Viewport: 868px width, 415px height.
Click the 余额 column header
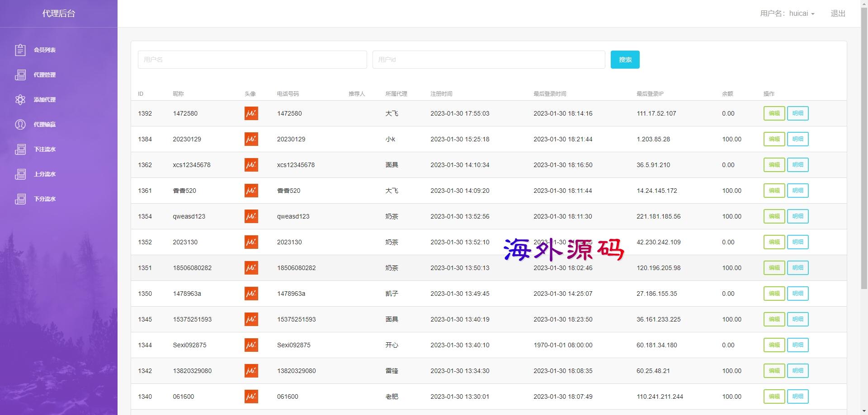click(727, 94)
